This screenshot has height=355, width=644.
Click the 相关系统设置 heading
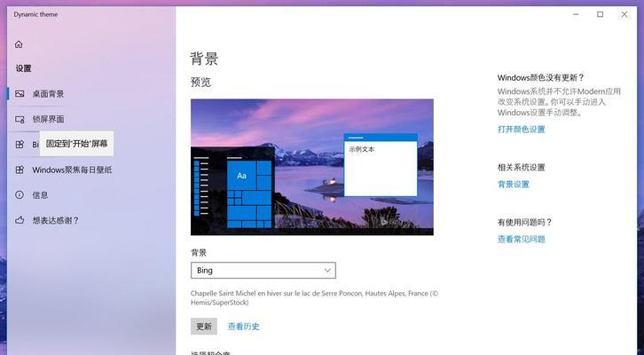(522, 167)
